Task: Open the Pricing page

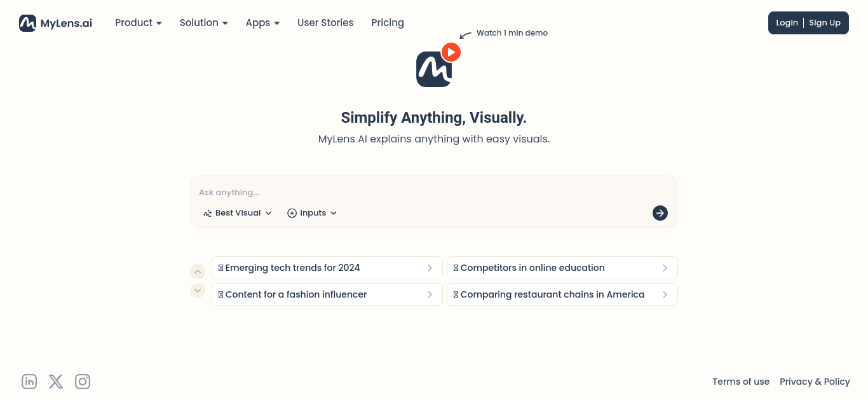Action: pos(388,23)
